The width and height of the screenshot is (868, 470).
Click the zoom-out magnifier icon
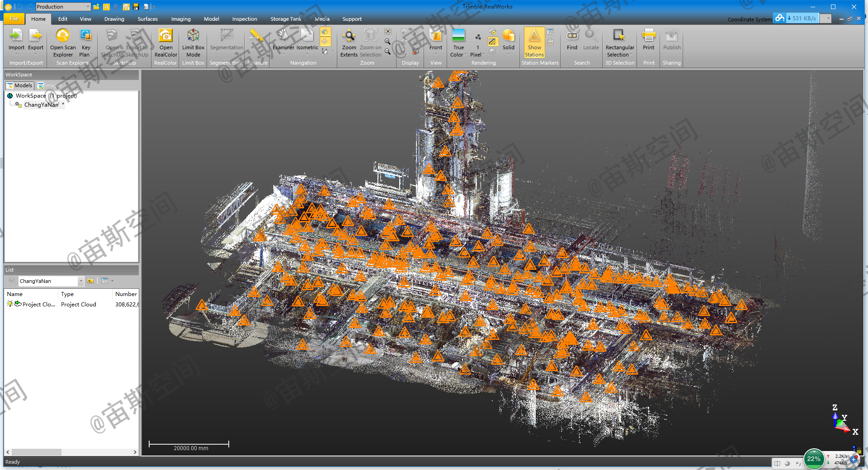387,52
